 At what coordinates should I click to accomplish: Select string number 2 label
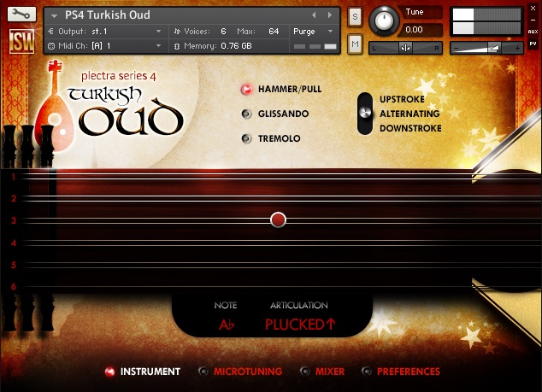pyautogui.click(x=14, y=199)
